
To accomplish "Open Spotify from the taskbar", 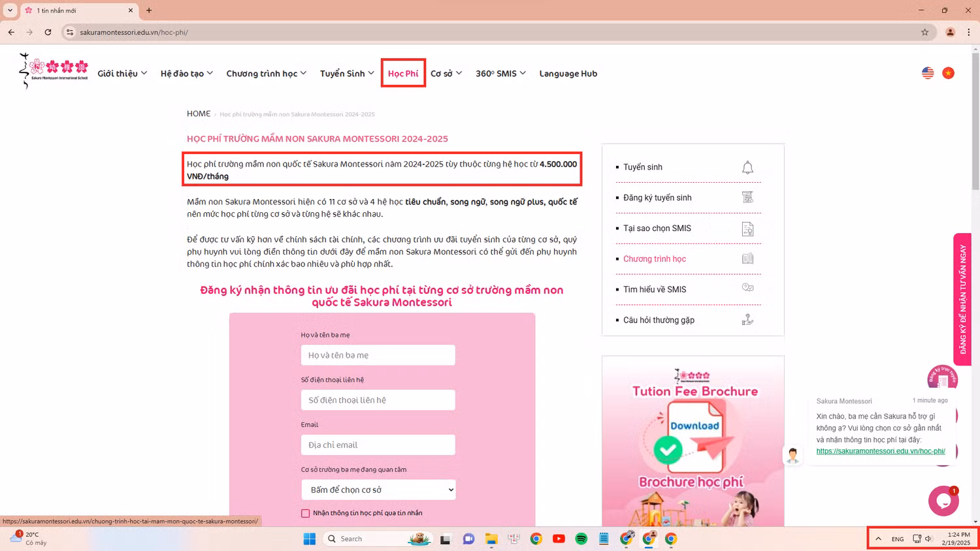I will point(581,539).
